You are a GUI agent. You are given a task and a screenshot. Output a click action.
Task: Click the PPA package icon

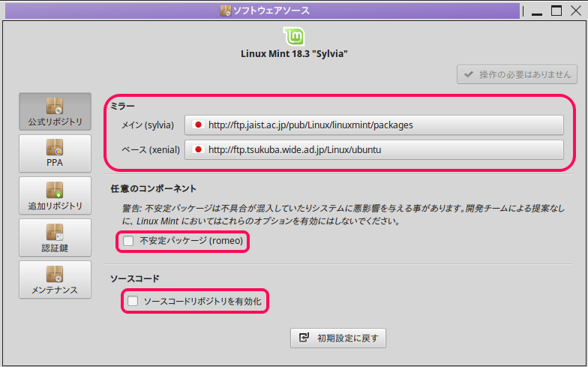tap(55, 147)
